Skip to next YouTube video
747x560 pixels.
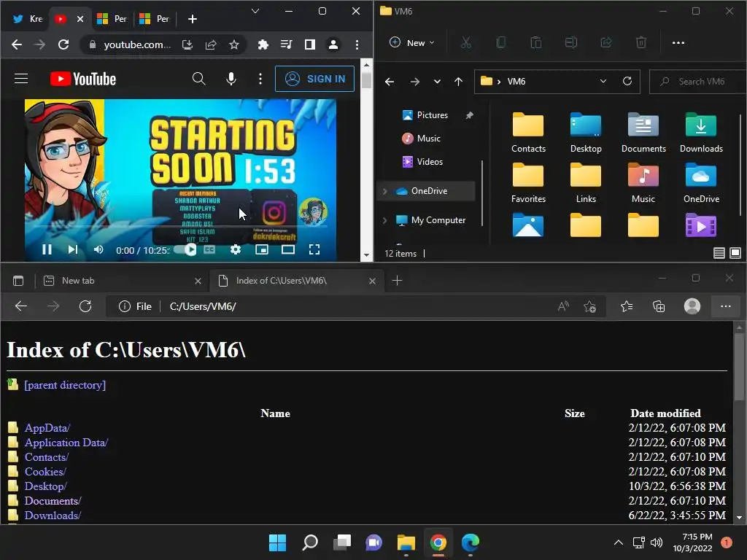point(72,249)
